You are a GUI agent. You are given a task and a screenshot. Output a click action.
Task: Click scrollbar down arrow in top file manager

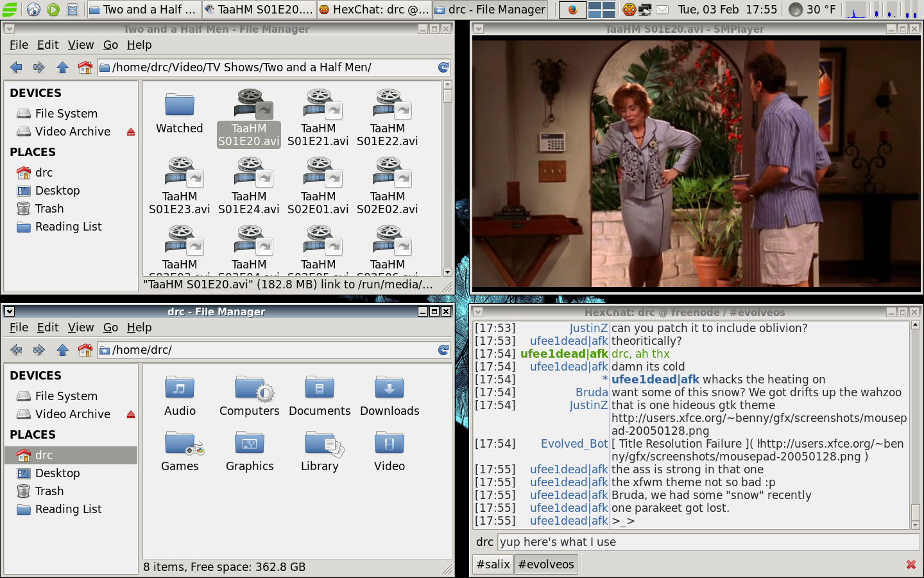click(x=447, y=272)
